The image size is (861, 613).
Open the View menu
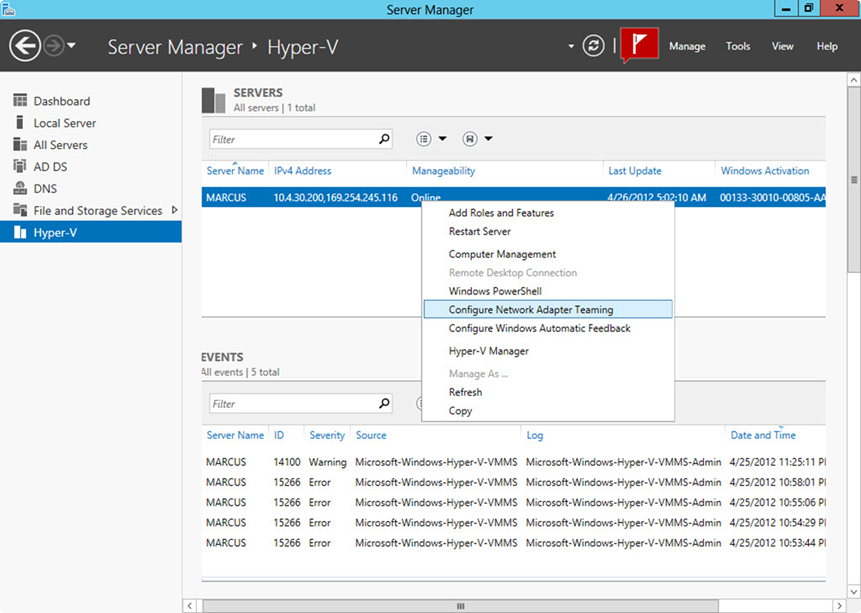(782, 46)
